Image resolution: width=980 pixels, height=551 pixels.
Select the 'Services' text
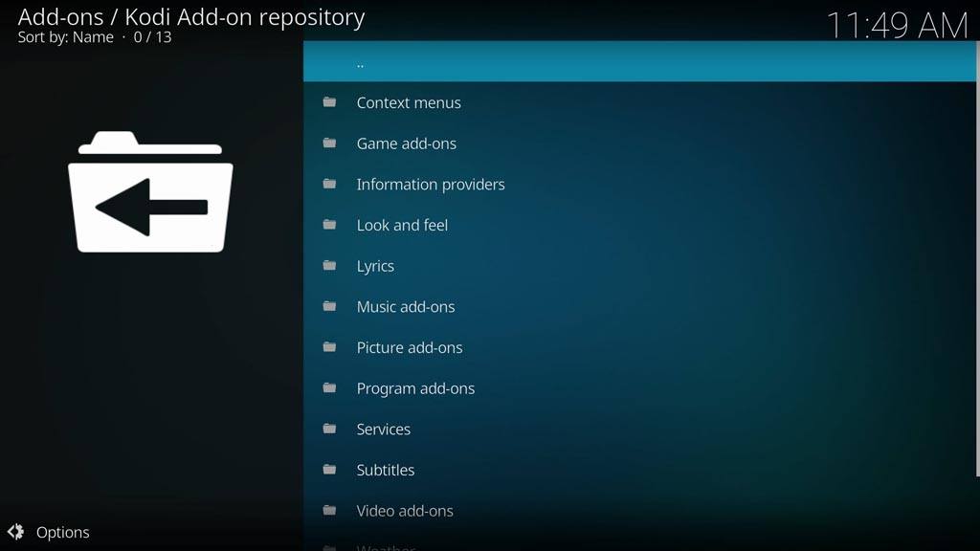pos(383,430)
